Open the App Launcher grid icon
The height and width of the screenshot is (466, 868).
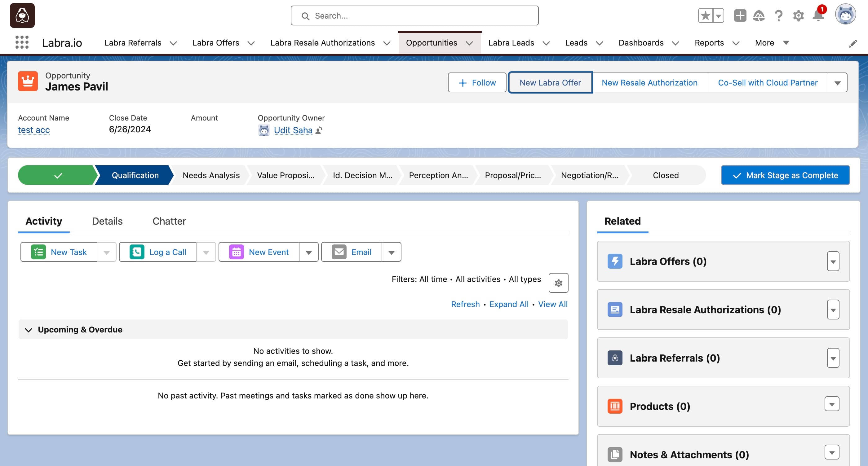click(22, 42)
